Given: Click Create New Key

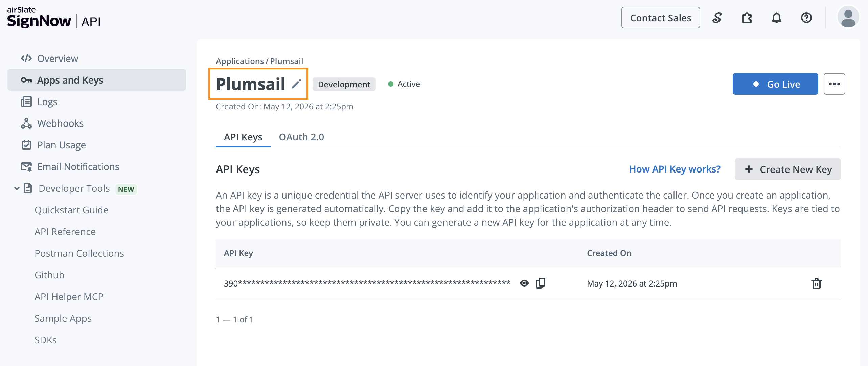Looking at the screenshot, I should pyautogui.click(x=787, y=169).
